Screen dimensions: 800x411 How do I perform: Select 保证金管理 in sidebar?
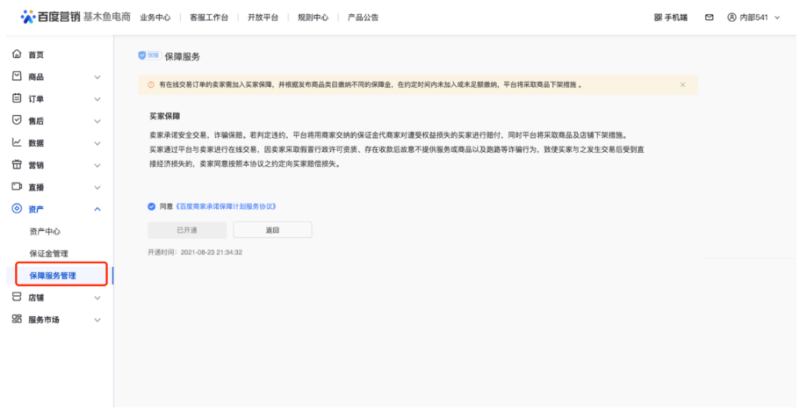coord(48,253)
